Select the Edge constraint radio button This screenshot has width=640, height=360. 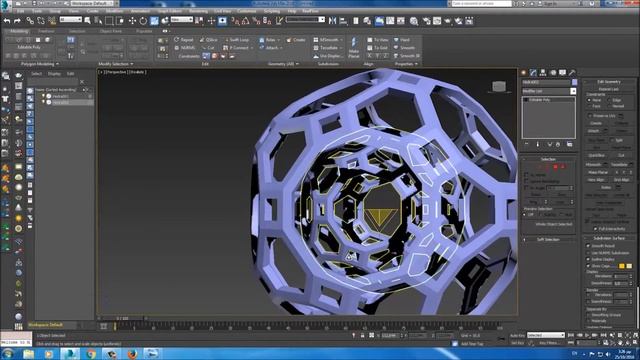[609, 100]
